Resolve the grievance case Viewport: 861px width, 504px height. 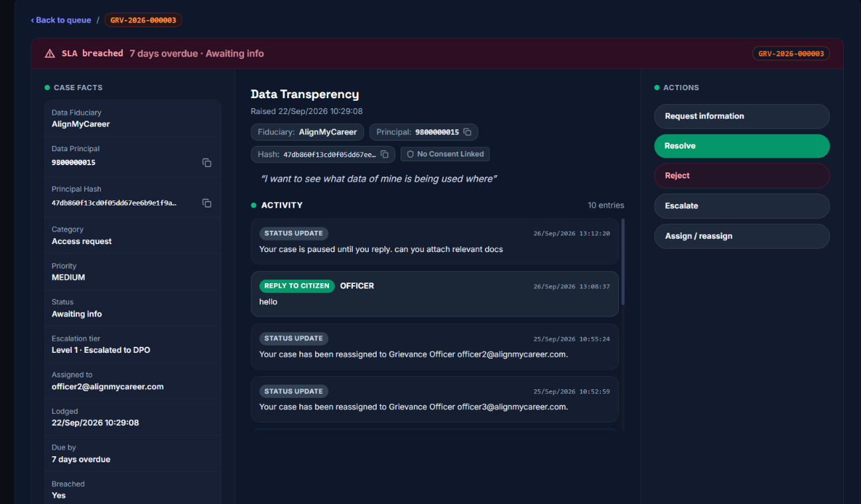[x=742, y=146]
